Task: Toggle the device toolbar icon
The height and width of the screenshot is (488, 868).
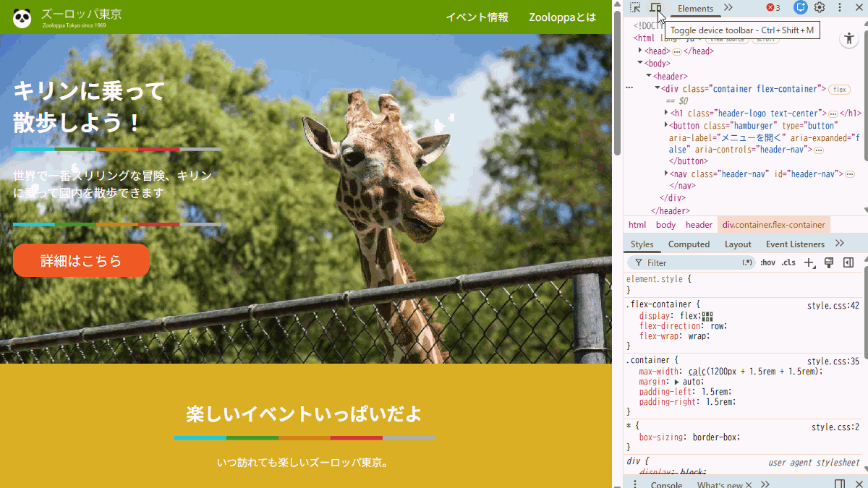Action: click(x=655, y=8)
